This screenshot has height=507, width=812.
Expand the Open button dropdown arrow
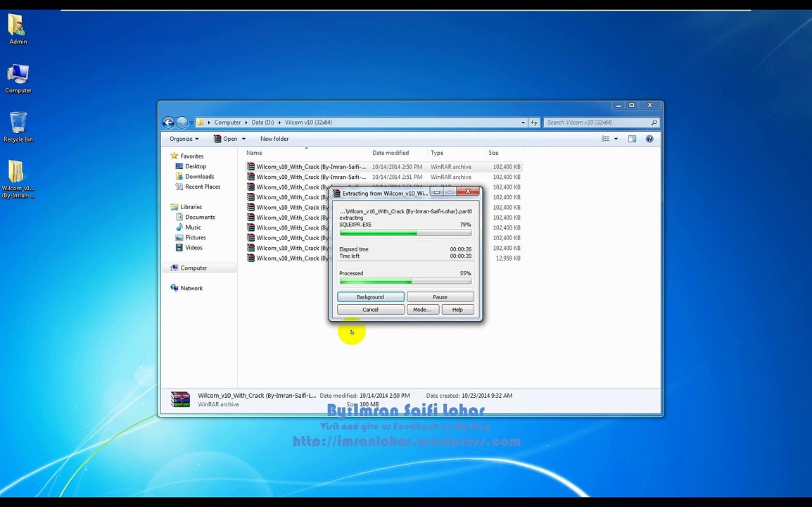coord(244,139)
